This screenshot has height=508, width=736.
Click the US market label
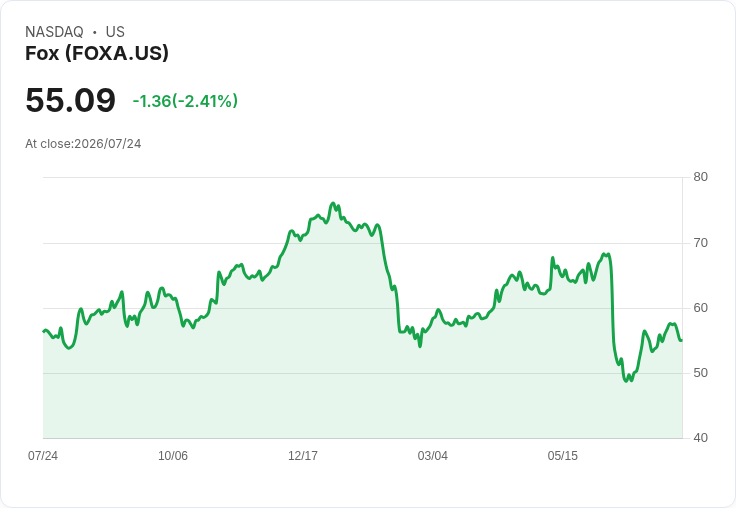coord(115,31)
